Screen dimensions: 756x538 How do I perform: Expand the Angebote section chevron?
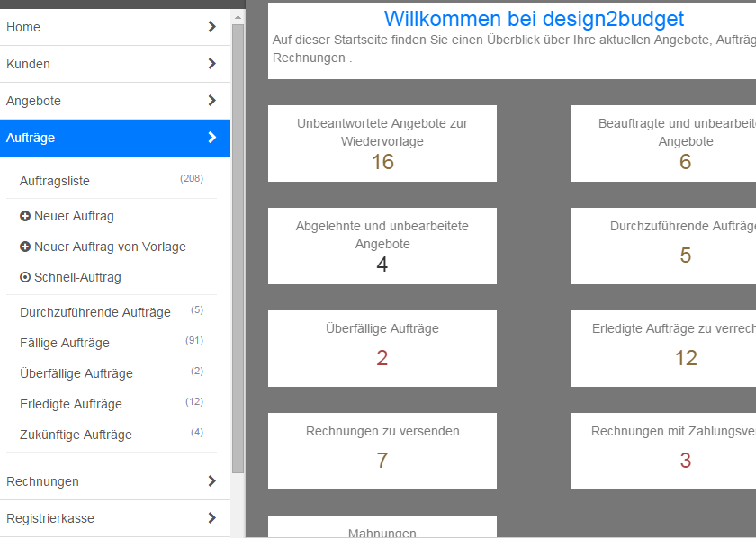pos(212,101)
